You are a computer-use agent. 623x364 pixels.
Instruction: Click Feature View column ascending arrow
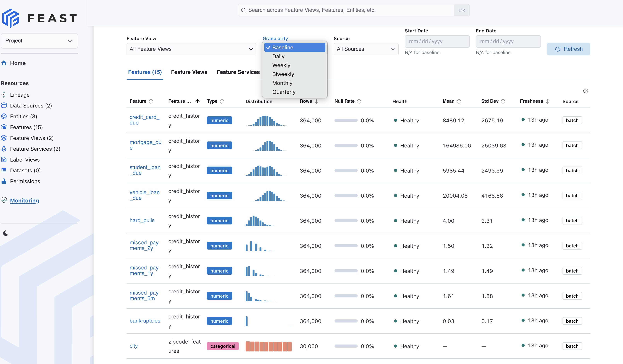pyautogui.click(x=197, y=101)
